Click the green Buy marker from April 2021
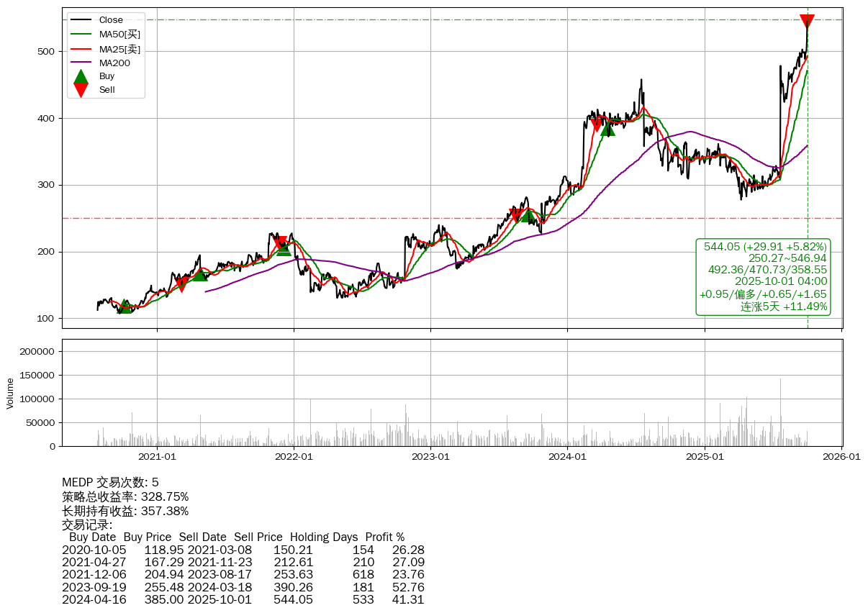This screenshot has width=868, height=613. pos(200,274)
